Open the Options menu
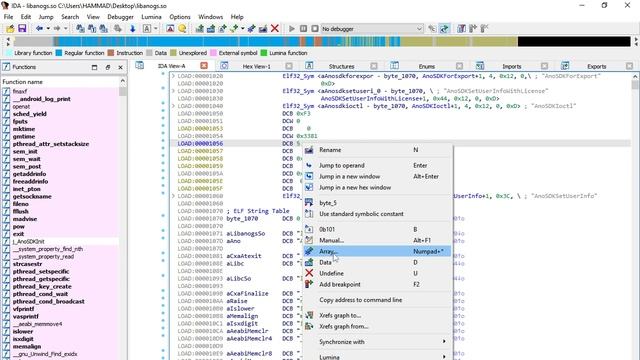The image size is (640, 360). 180,17
